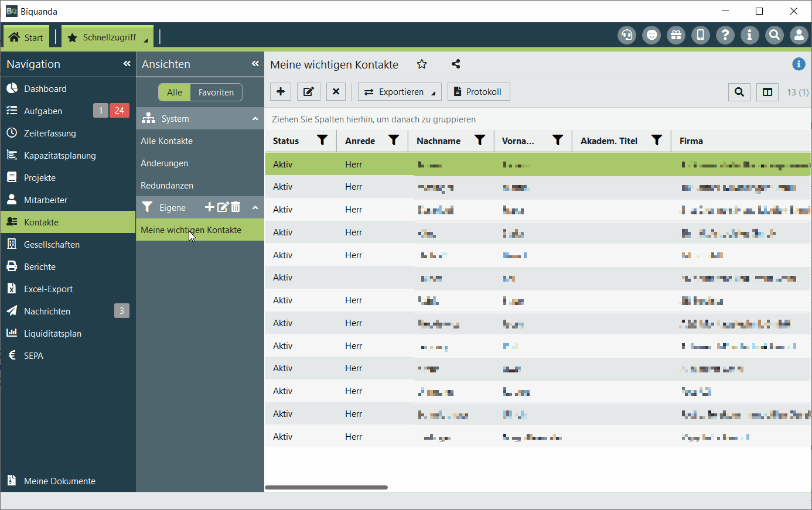Click the delete contact X button
Viewport: 812px width, 510px height.
[336, 92]
